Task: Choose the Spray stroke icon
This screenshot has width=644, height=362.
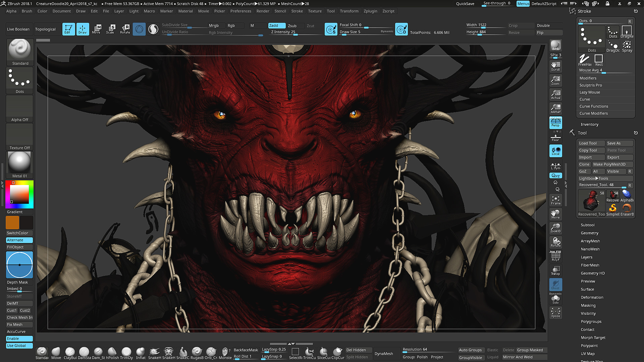Action: coord(627,46)
